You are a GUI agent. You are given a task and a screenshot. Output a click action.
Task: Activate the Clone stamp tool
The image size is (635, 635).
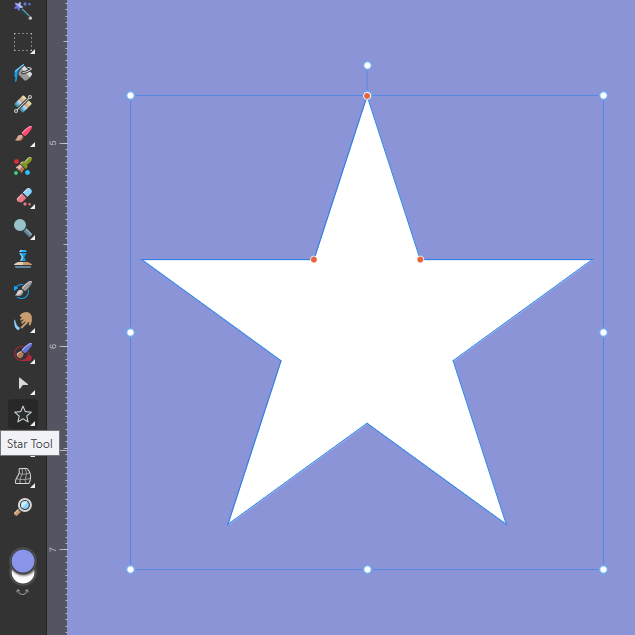(x=23, y=259)
